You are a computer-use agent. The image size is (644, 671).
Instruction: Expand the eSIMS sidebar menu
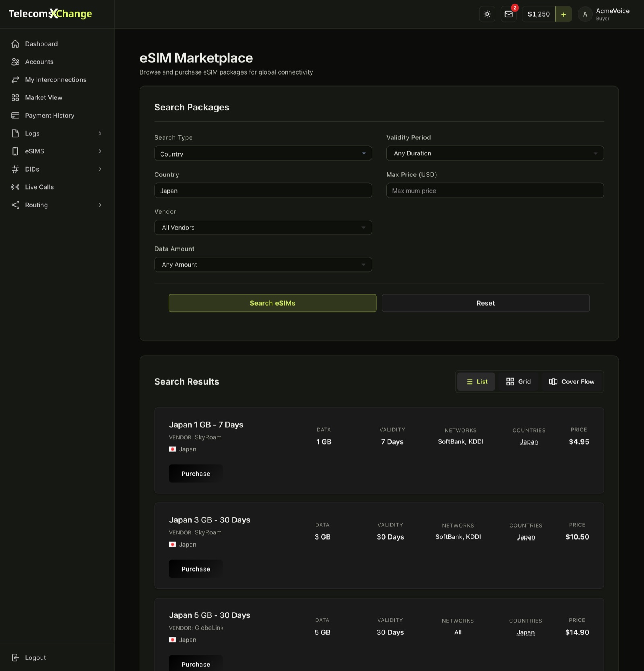[x=57, y=151]
